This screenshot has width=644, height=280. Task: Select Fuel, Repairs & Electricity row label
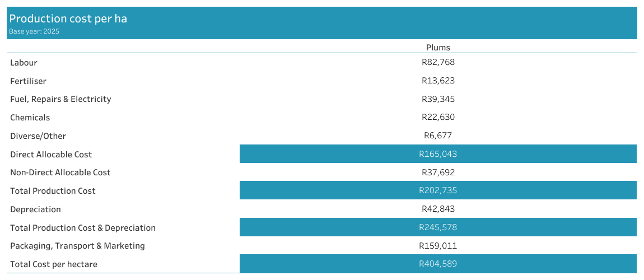tap(60, 99)
